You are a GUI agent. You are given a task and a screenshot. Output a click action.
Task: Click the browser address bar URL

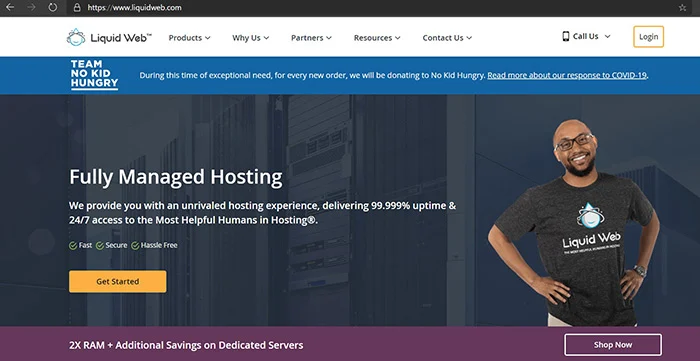point(134,8)
